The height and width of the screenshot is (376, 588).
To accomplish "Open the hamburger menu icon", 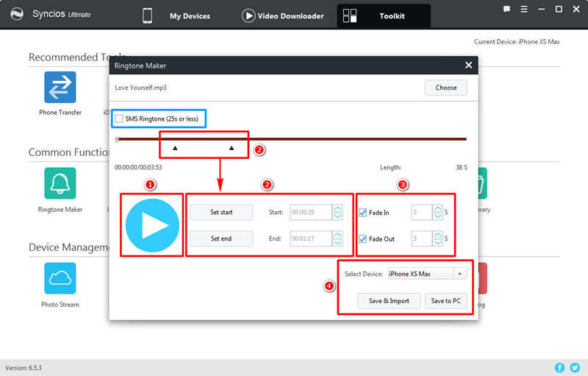I will pos(524,10).
